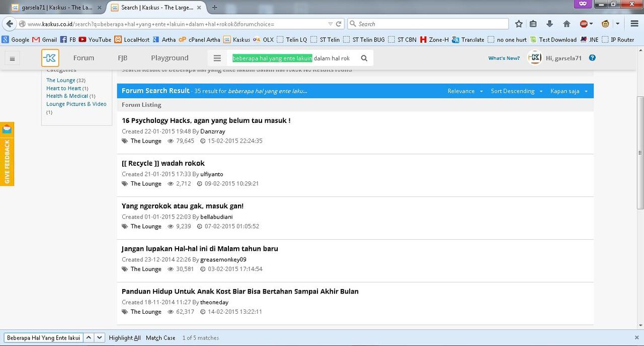Open the Yang ngerokok atau gak thread
The width and height of the screenshot is (644, 346).
pos(183,206)
